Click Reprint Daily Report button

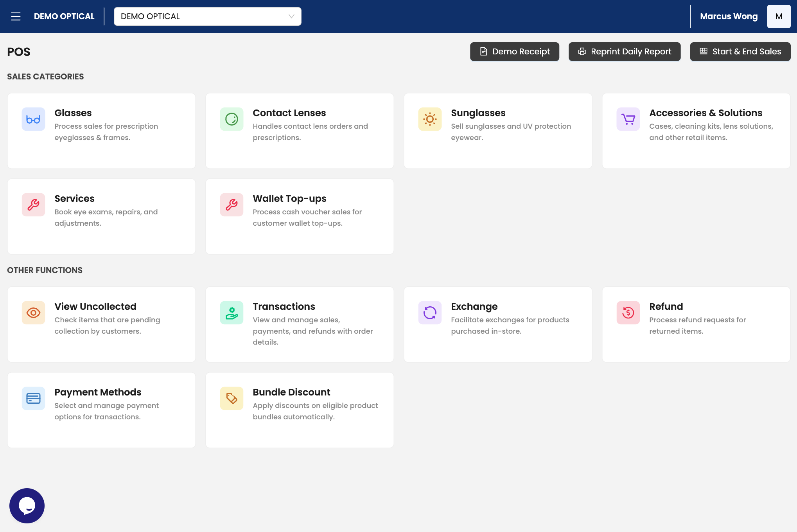click(624, 52)
